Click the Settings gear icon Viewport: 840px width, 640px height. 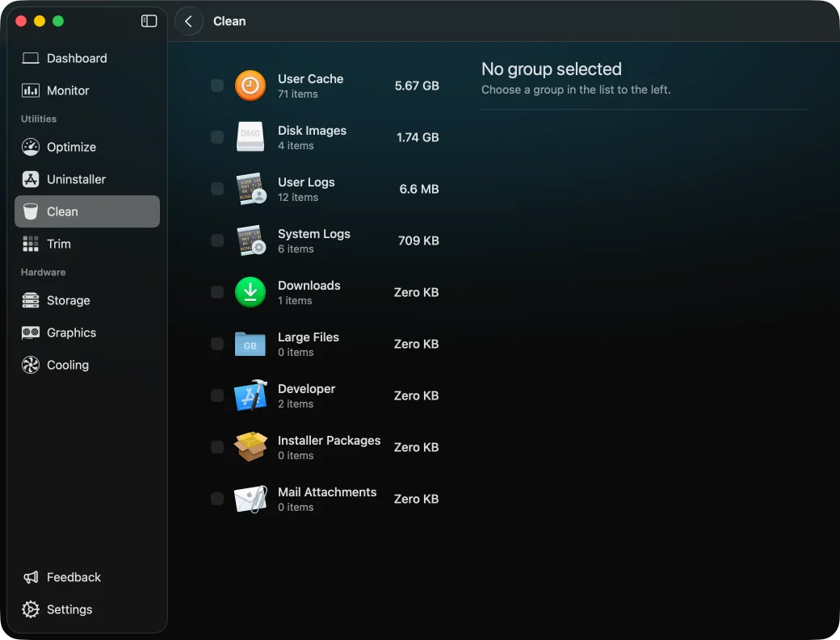[x=31, y=609]
